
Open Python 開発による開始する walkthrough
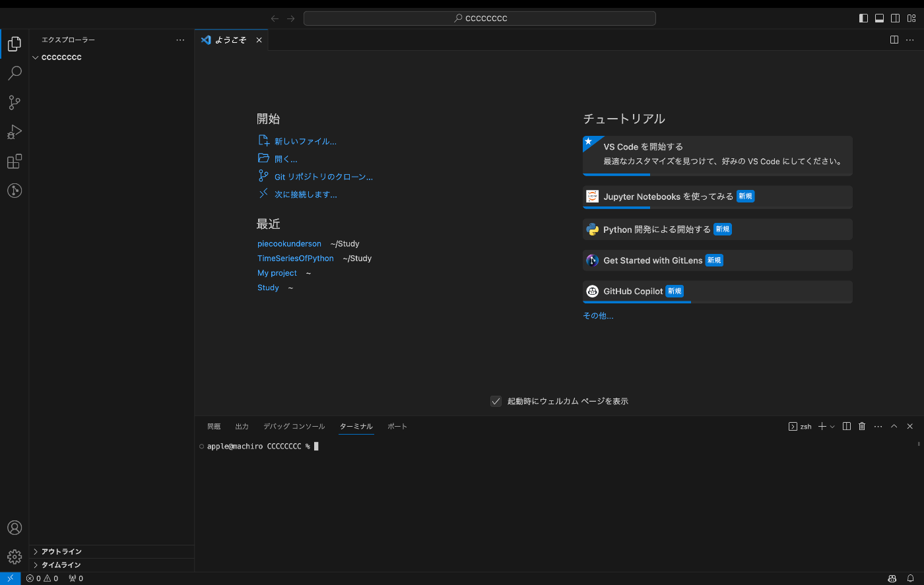[717, 230]
